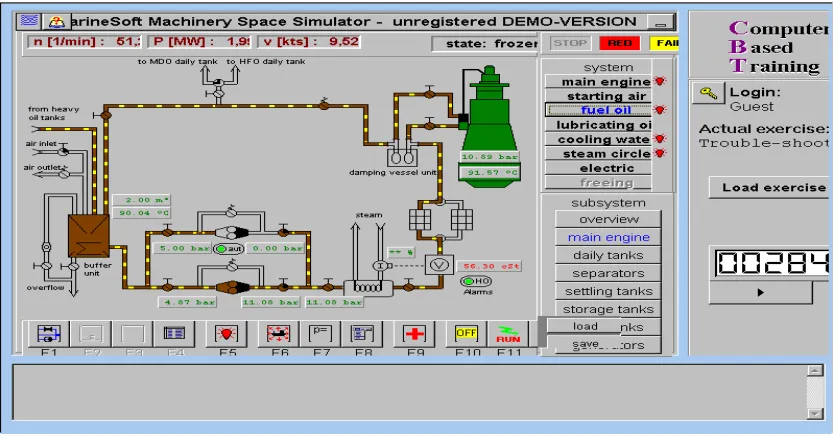The height and width of the screenshot is (438, 840).
Task: Open the 'separators' subsystem
Action: coord(608,274)
